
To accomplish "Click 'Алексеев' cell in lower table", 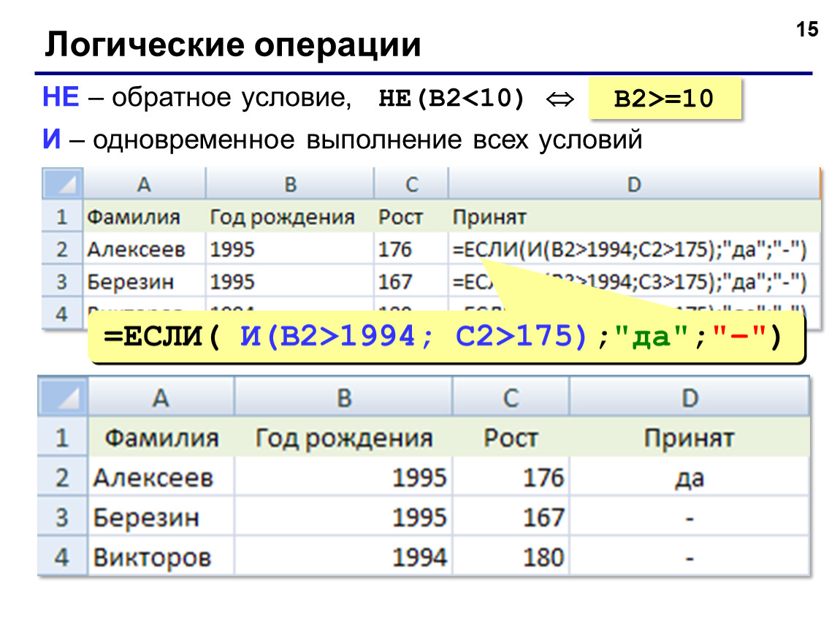I will coord(161,477).
